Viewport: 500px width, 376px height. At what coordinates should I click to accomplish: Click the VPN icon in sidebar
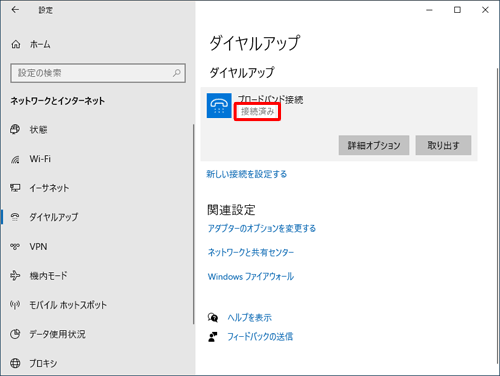pyautogui.click(x=15, y=246)
